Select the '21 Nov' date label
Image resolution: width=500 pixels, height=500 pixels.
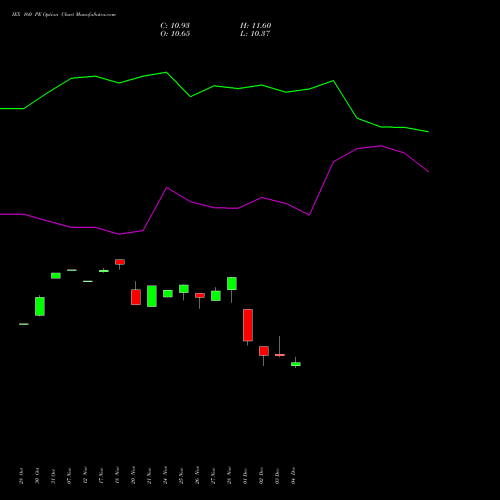pyautogui.click(x=149, y=475)
